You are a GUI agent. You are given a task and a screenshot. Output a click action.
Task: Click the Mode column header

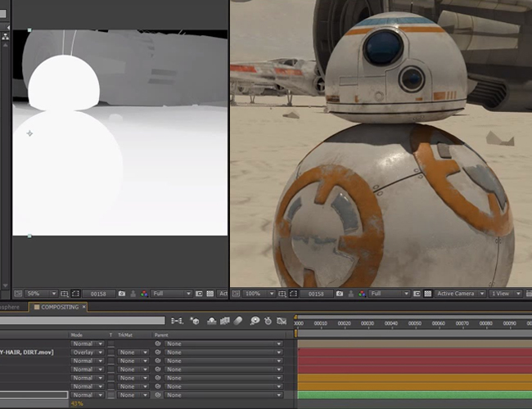(x=77, y=335)
